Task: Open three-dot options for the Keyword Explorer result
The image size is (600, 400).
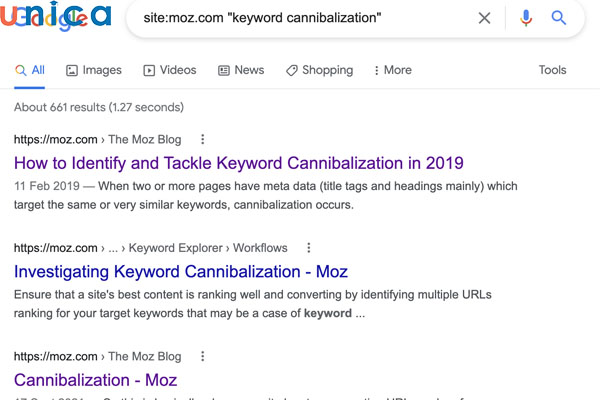Action: [x=309, y=248]
